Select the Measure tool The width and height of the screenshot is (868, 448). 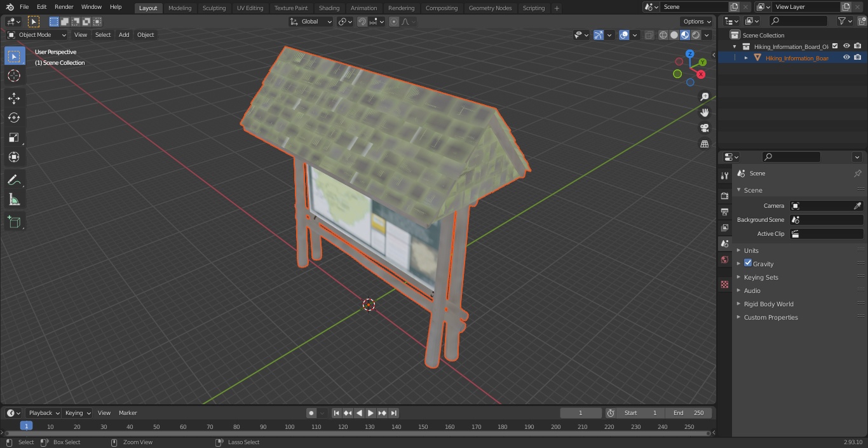coord(14,200)
